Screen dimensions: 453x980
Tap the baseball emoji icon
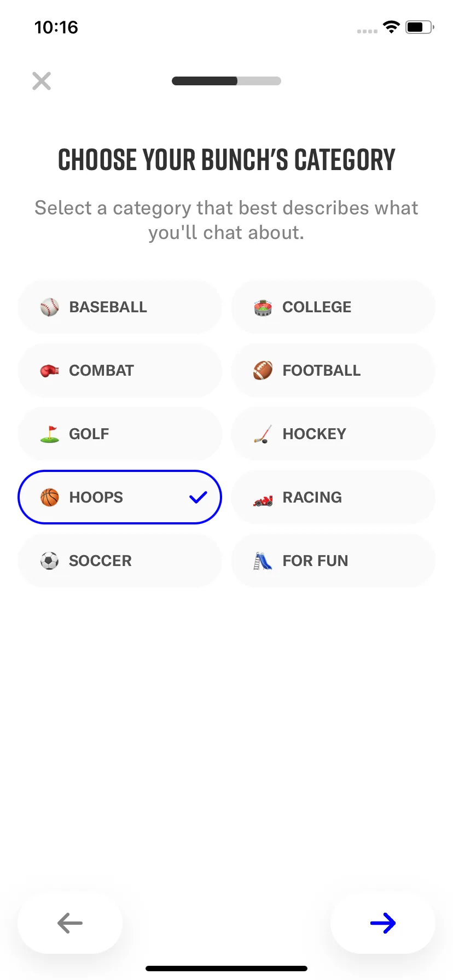click(x=49, y=307)
